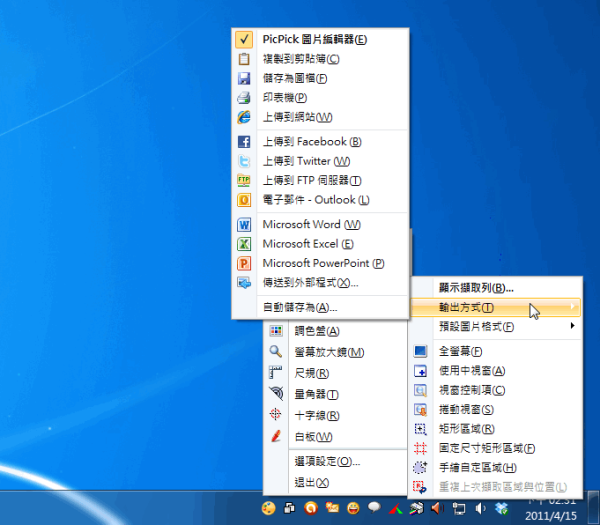600x525 pixels.
Task: Select Upload to Facebook output option
Action: point(304,142)
